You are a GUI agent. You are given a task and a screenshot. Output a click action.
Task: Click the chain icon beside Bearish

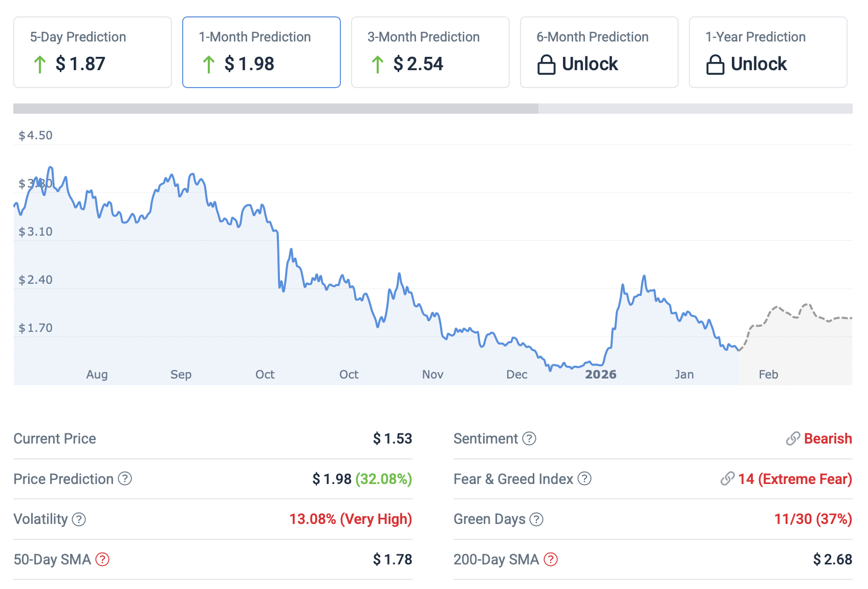793,438
